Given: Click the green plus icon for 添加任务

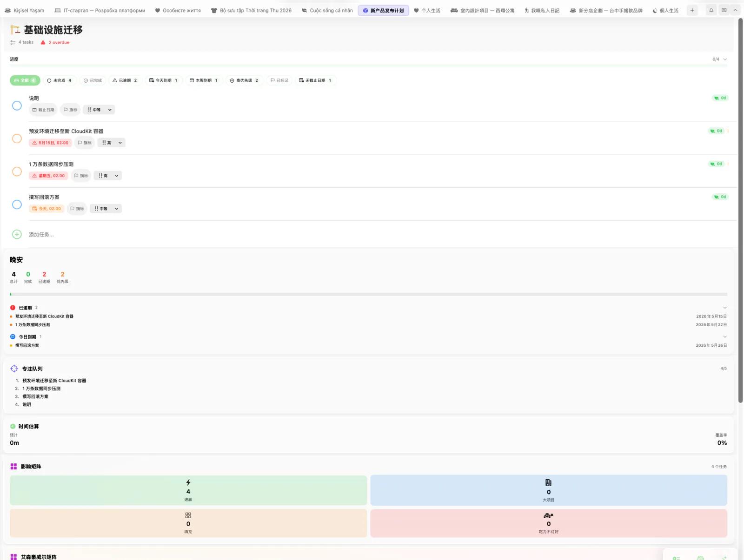Looking at the screenshot, I should pyautogui.click(x=17, y=234).
